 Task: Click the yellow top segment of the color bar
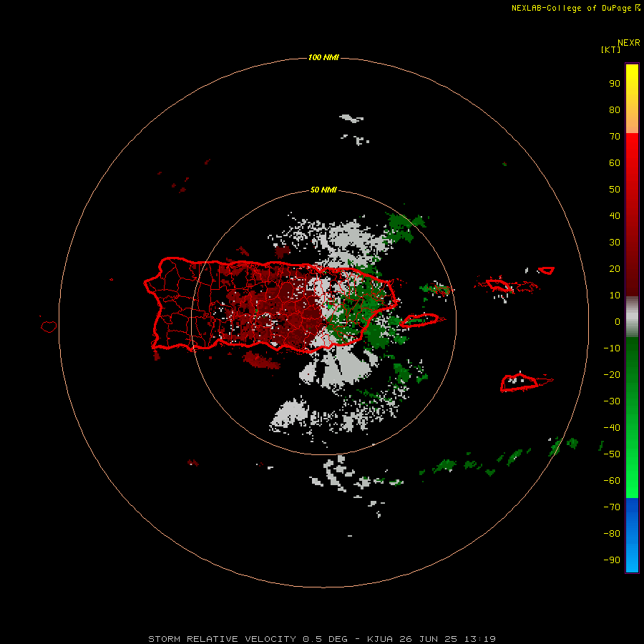coord(632,99)
